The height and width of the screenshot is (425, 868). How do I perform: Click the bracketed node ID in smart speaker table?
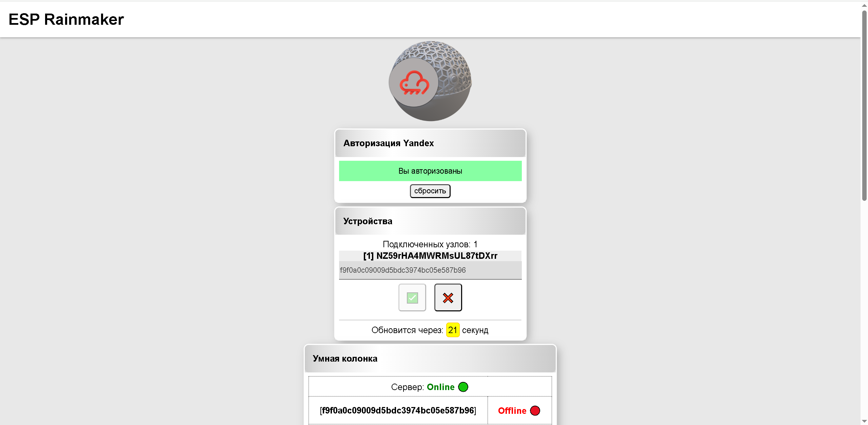point(398,411)
